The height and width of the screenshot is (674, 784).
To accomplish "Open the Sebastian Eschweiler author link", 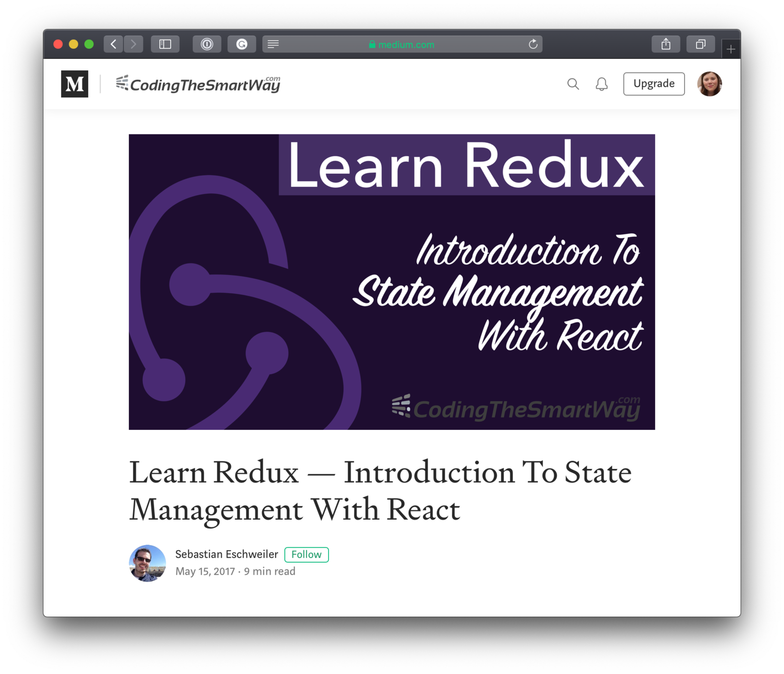I will (226, 554).
